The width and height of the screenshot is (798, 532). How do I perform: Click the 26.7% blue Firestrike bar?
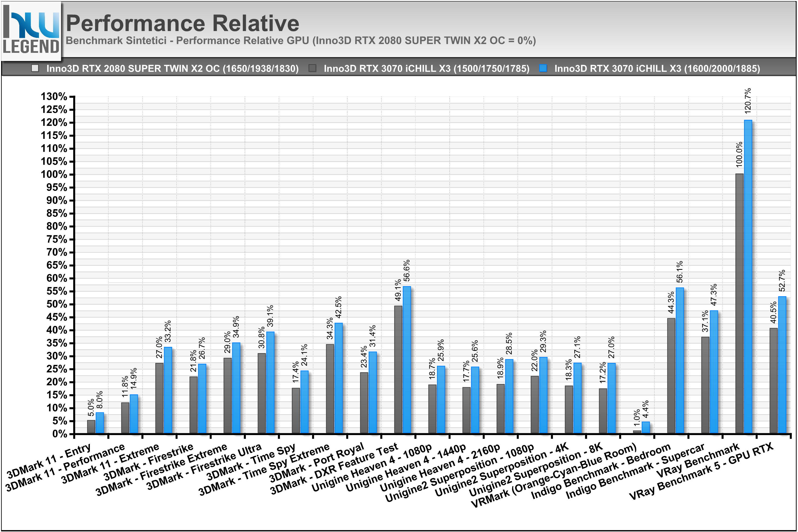point(202,399)
